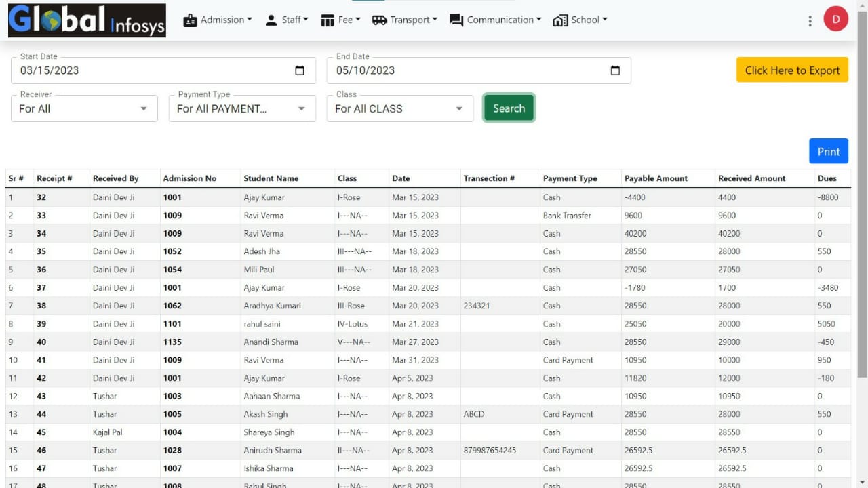Click date Mar 31, 2023
Viewport: 868px width, 488px height.
(x=415, y=360)
